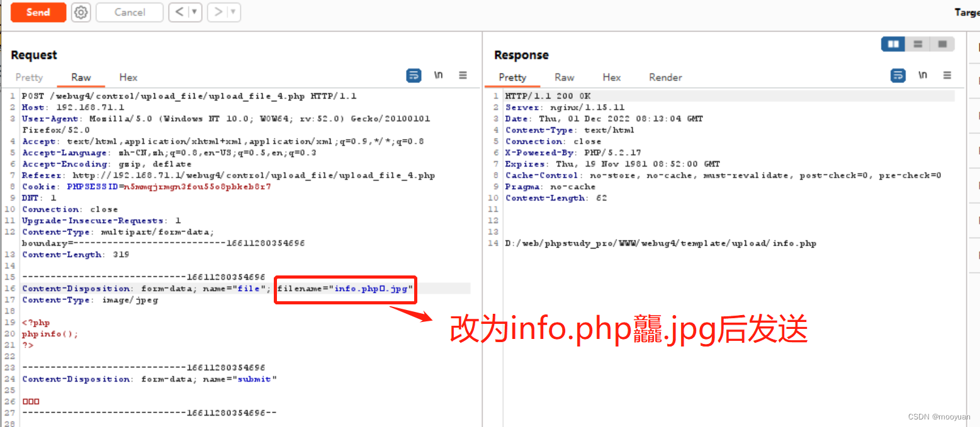Viewport: 980px width, 427px height.
Task: Switch Request view to Pretty tab
Action: (29, 77)
